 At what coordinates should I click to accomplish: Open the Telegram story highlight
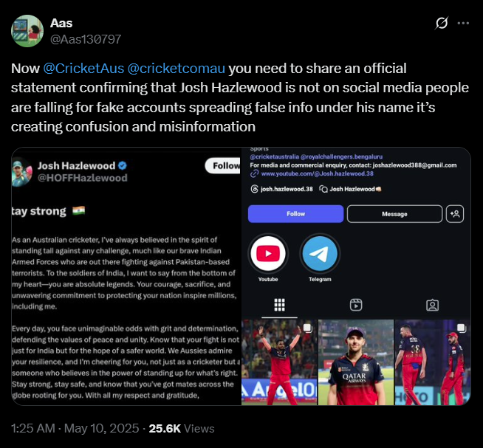point(320,254)
